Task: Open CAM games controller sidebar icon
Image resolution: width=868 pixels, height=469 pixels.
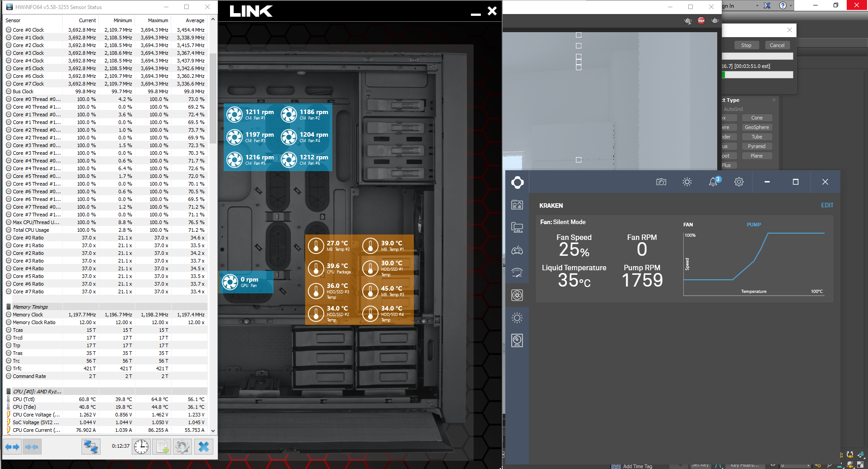Action: pos(517,250)
